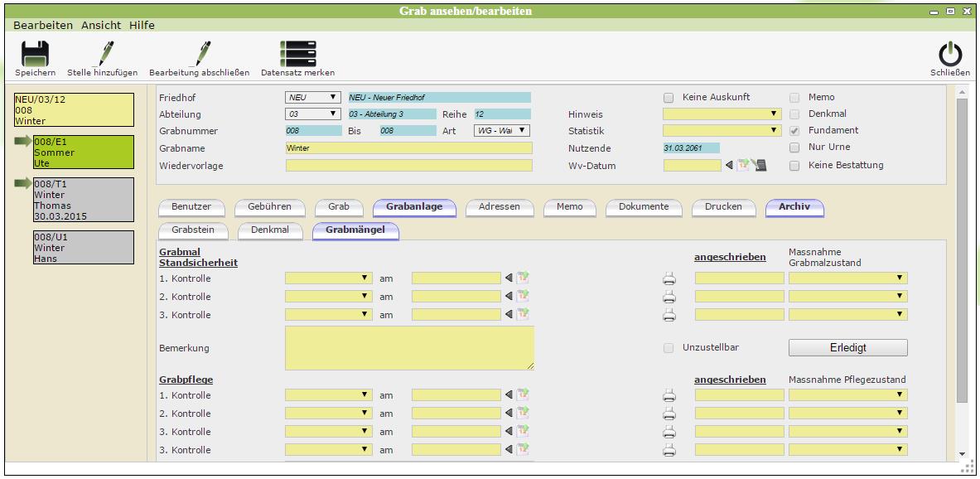Viewport: 980px width, 479px height.
Task: Open calendar icon beside Wv-Datum field
Action: point(743,166)
